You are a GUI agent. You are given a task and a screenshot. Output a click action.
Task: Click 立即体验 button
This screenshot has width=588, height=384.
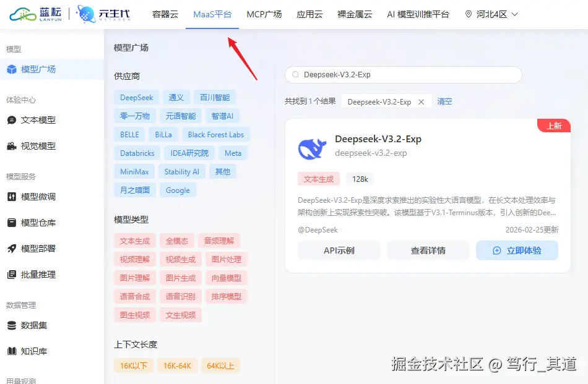click(x=517, y=250)
